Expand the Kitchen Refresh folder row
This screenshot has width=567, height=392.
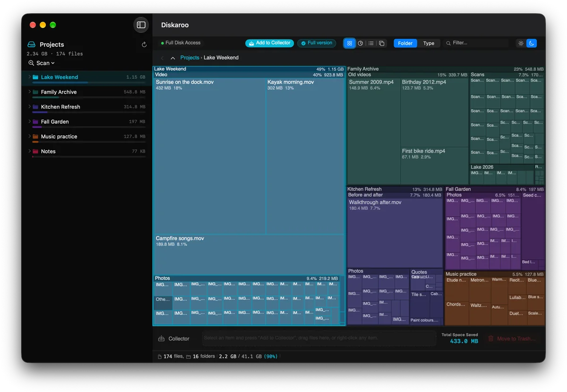29,107
